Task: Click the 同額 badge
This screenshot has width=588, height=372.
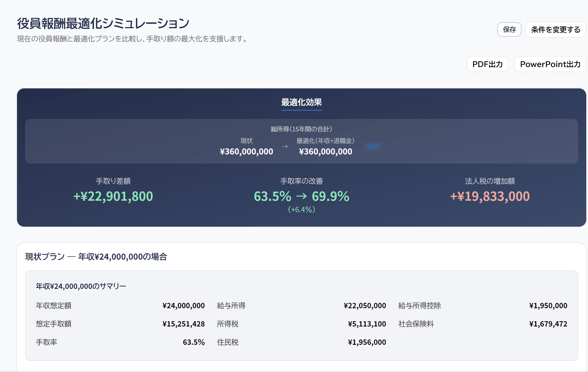Action: (373, 147)
